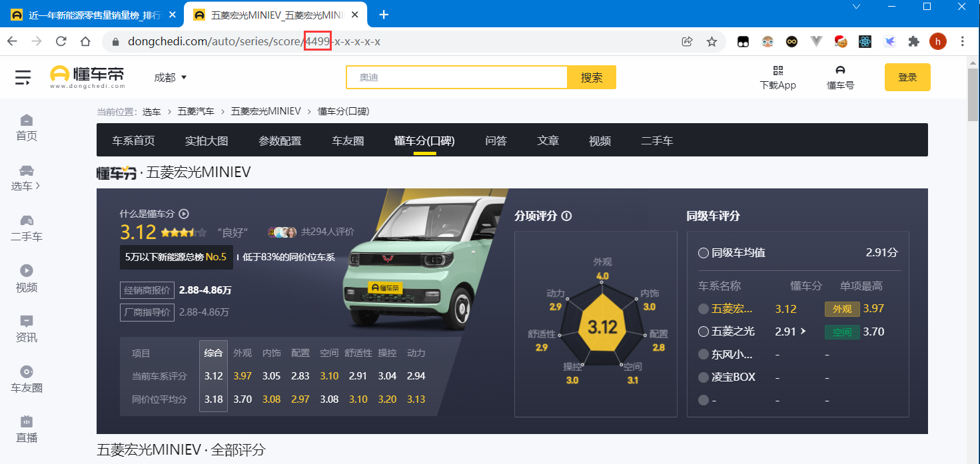Switch to 问答 tab

click(496, 140)
